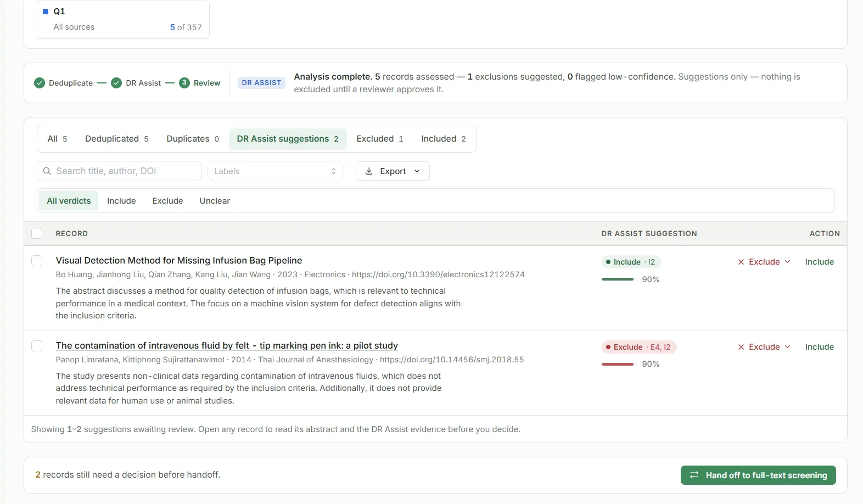Click the X icon on Visual Detection row's Exclude
The height and width of the screenshot is (504, 863).
[741, 262]
